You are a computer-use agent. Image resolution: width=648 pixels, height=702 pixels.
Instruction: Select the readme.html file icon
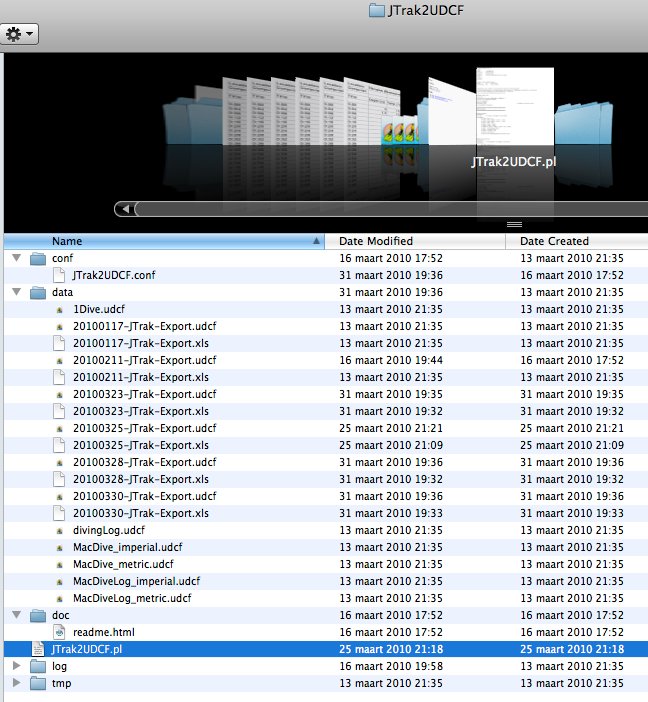[x=59, y=632]
